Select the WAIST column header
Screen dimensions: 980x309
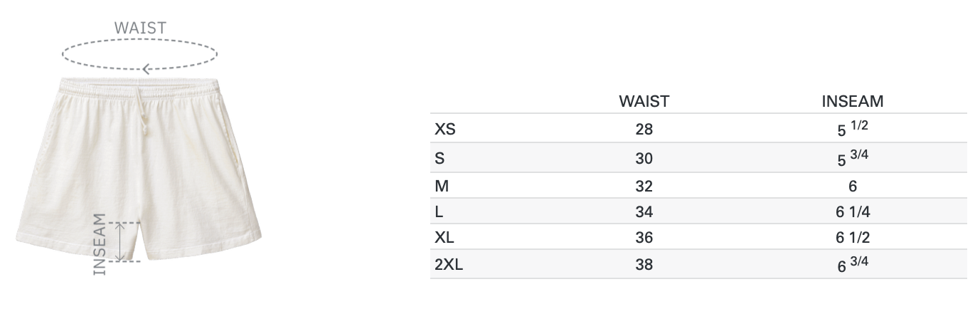644,101
